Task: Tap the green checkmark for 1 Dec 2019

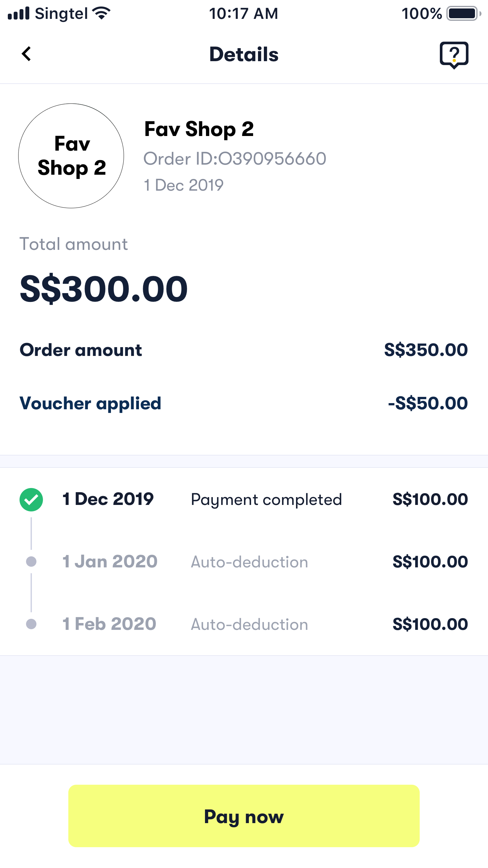Action: coord(31,499)
